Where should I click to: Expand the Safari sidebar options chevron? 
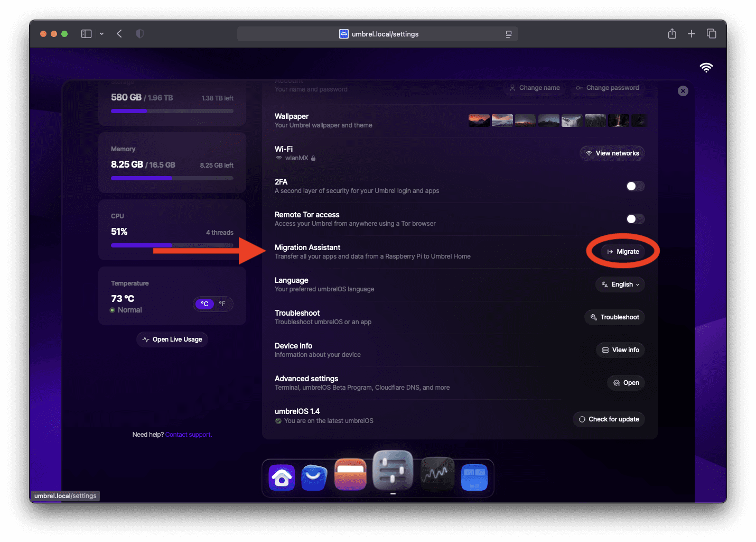(x=101, y=34)
